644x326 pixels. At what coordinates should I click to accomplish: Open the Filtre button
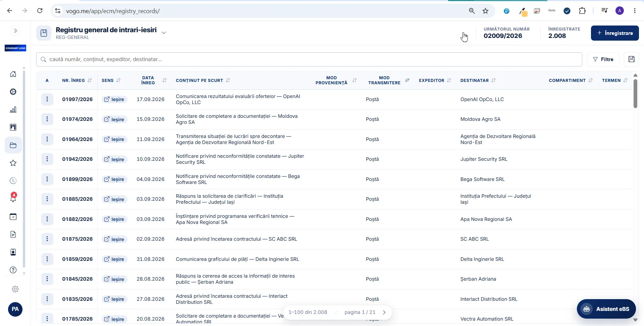click(x=603, y=59)
